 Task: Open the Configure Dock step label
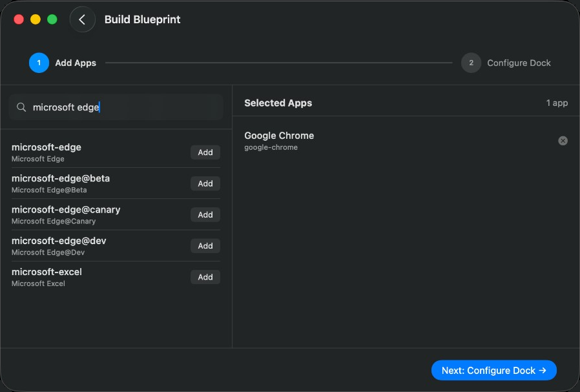tap(519, 63)
